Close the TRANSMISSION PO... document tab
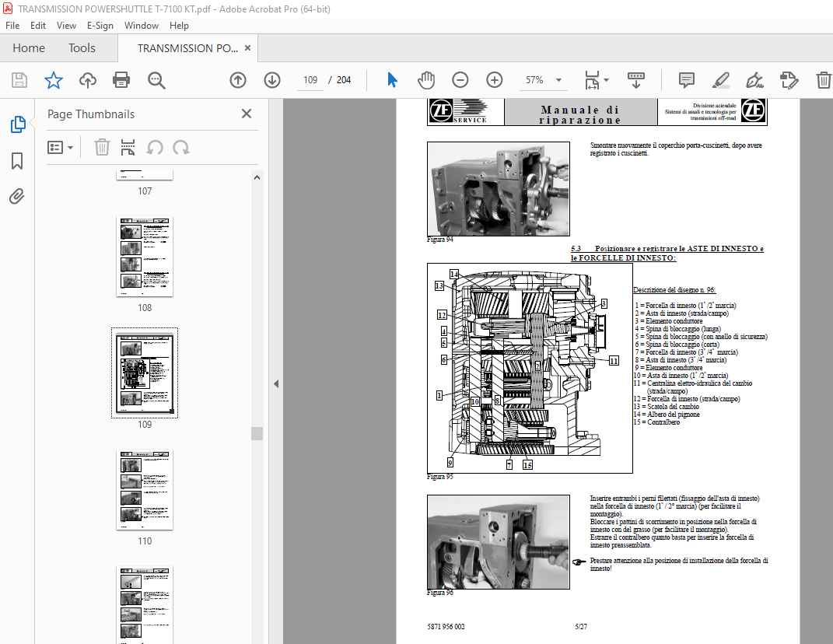This screenshot has width=833, height=644. click(247, 47)
